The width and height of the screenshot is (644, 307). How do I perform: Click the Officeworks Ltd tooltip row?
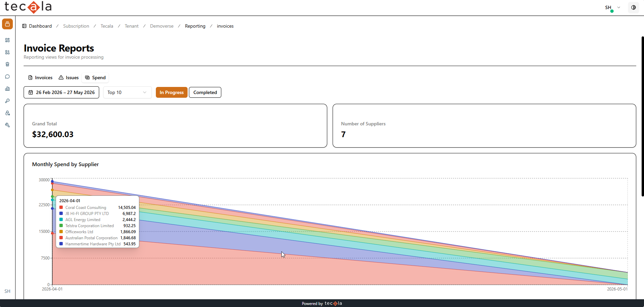97,232
